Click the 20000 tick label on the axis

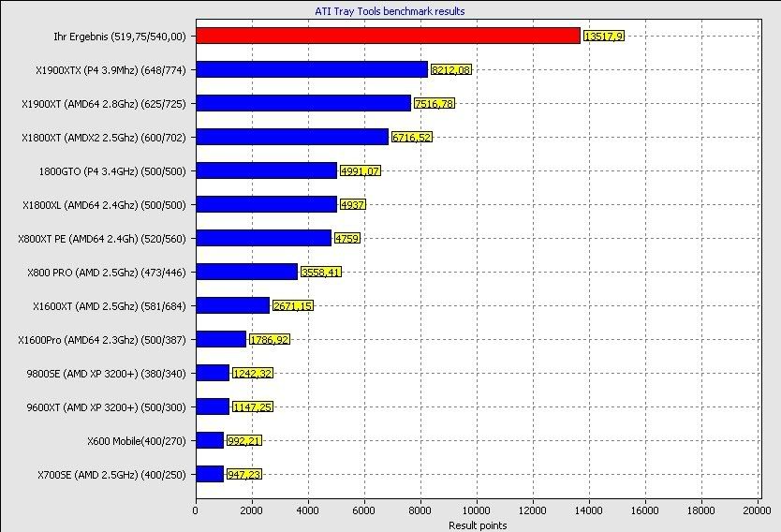[x=758, y=510]
